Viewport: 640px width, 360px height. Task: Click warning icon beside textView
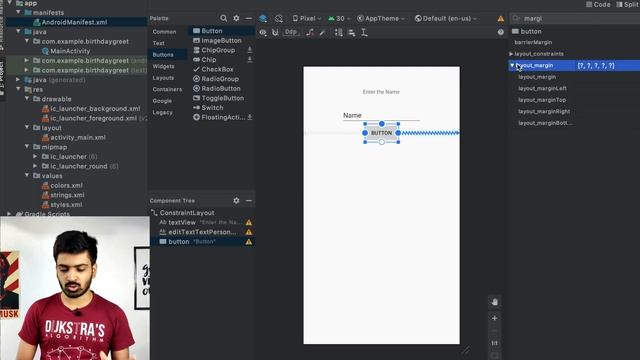click(x=249, y=222)
